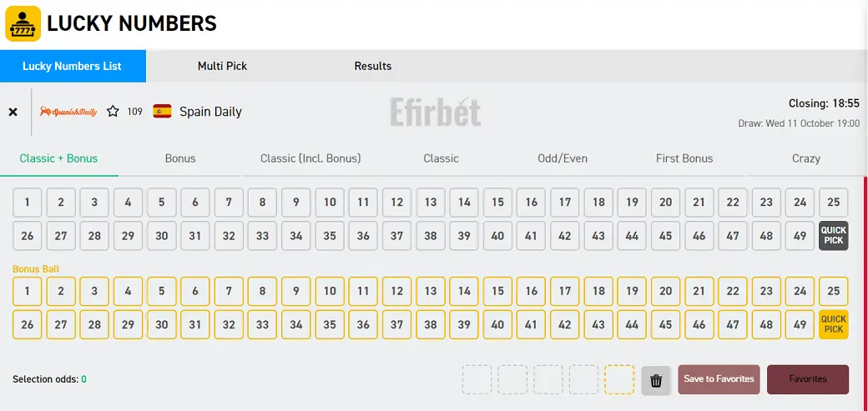868x411 pixels.
Task: Open the Favorites button
Action: [x=808, y=379]
